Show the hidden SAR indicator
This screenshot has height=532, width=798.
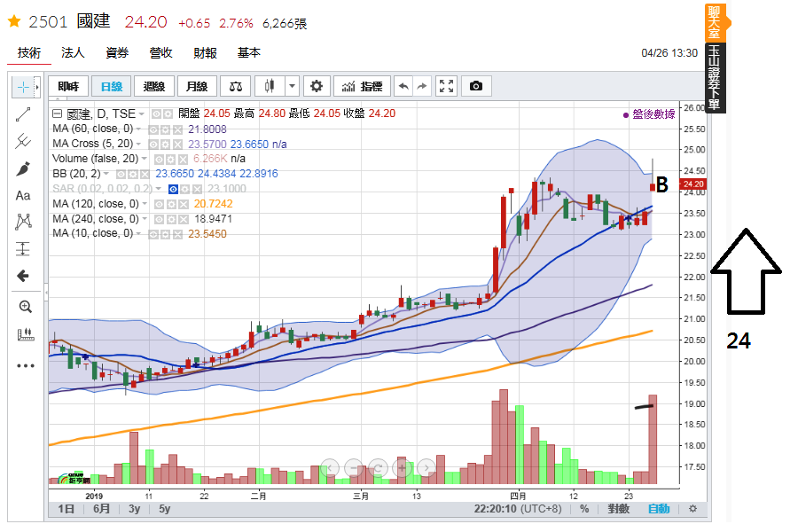(173, 190)
